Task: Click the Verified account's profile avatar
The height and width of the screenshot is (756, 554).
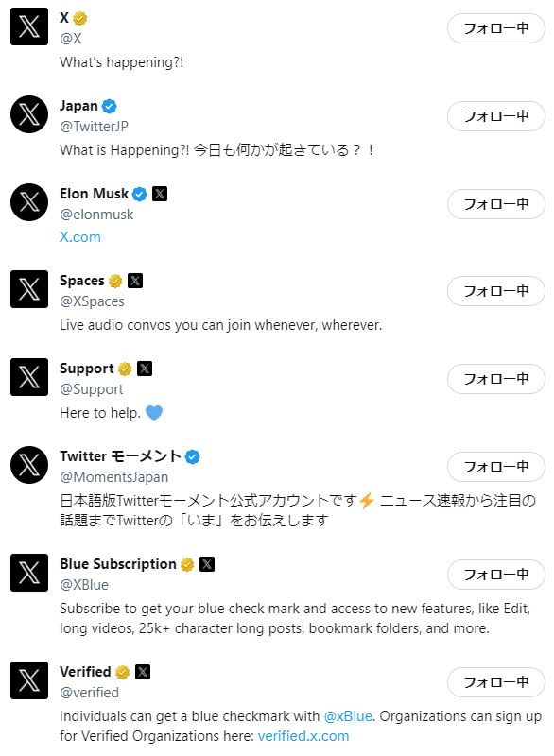Action: [x=29, y=680]
